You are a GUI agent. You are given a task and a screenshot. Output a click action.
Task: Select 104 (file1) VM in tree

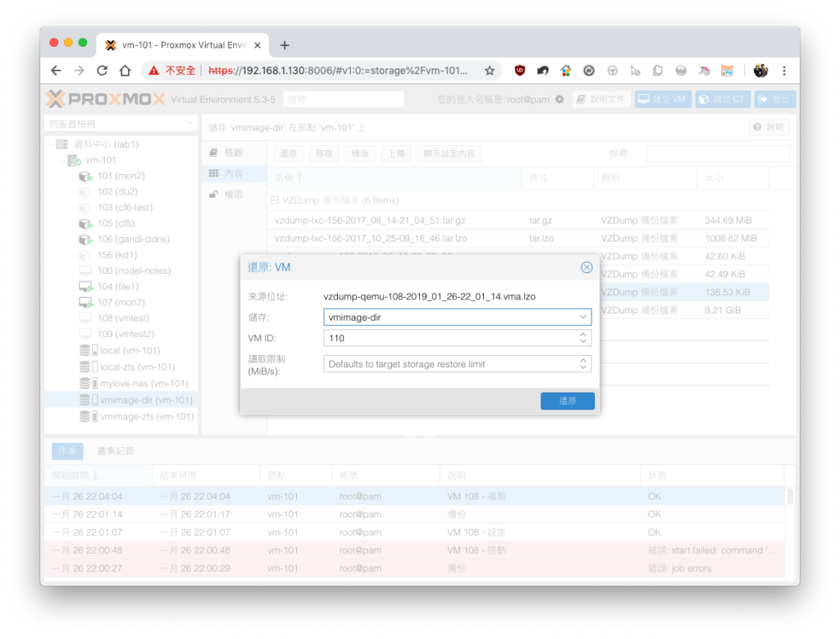pos(118,286)
